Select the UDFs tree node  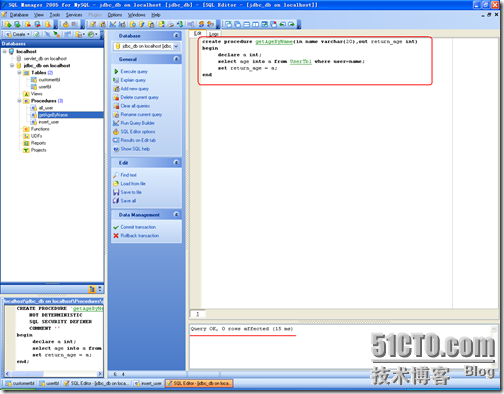[x=36, y=136]
